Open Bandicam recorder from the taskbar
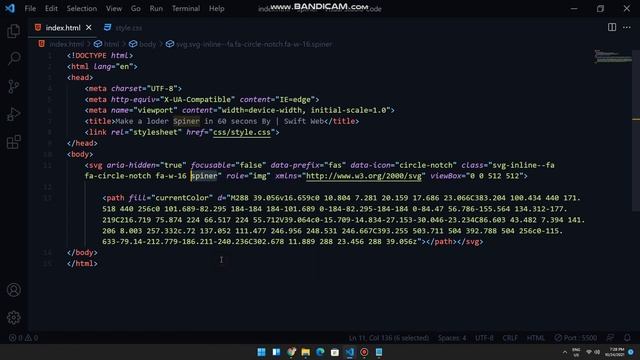 click(x=364, y=352)
